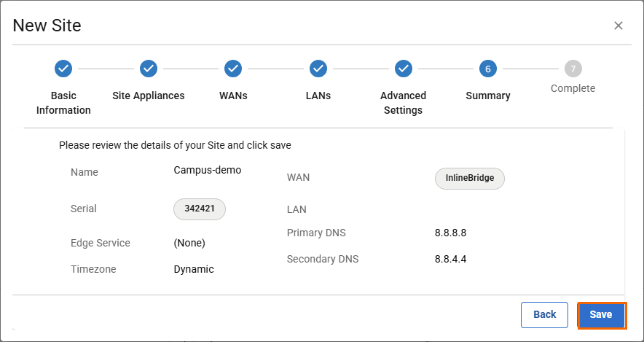Click the InlineBridge WAN chip
644x342 pixels.
click(x=470, y=179)
